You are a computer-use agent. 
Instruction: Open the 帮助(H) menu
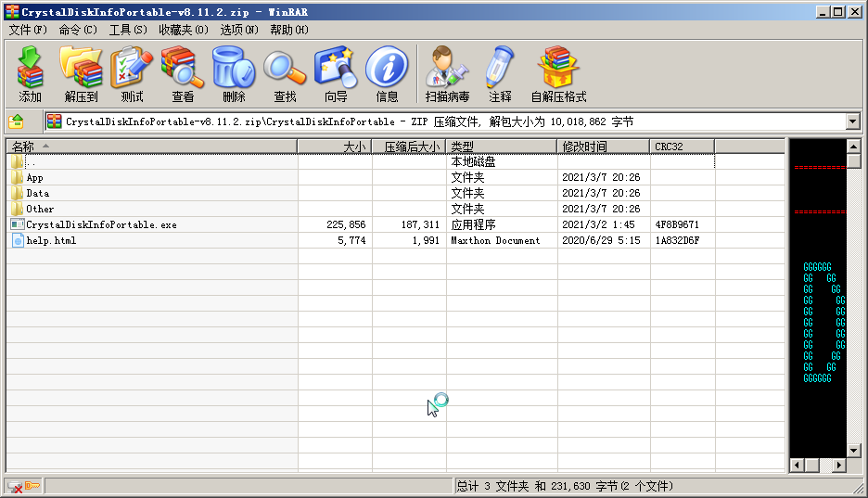(x=289, y=30)
